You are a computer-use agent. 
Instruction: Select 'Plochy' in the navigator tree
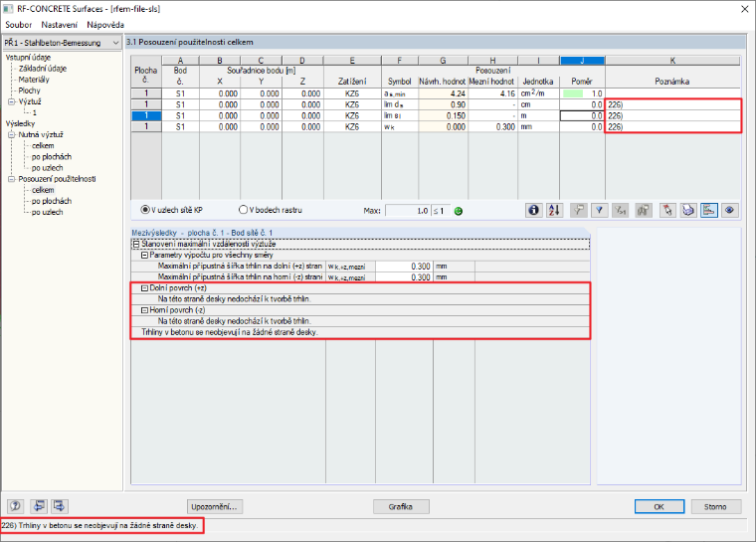pos(29,90)
